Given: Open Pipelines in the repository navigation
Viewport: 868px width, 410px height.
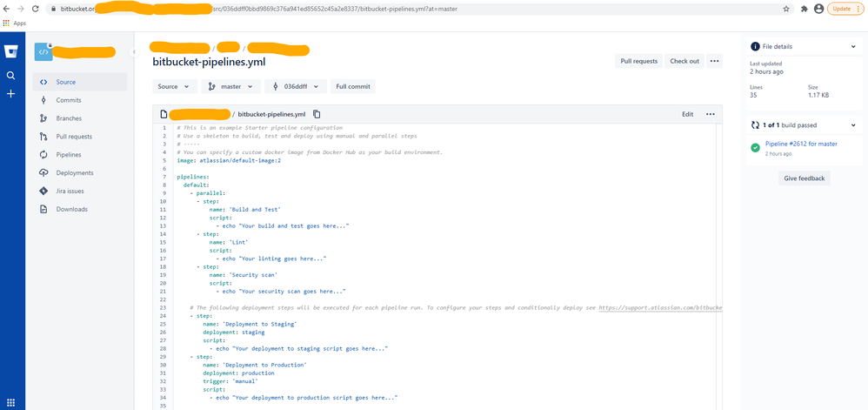Looking at the screenshot, I should tap(80, 155).
